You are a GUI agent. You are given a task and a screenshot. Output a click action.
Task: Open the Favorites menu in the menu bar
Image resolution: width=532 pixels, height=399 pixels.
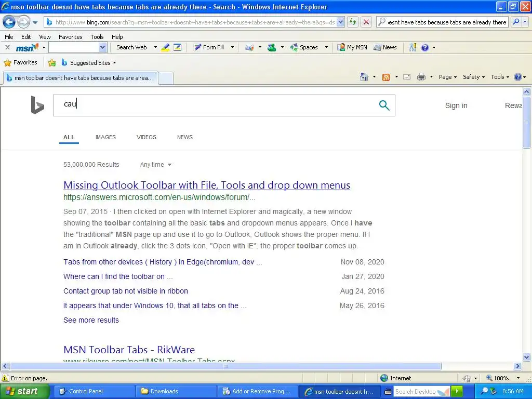pyautogui.click(x=70, y=37)
